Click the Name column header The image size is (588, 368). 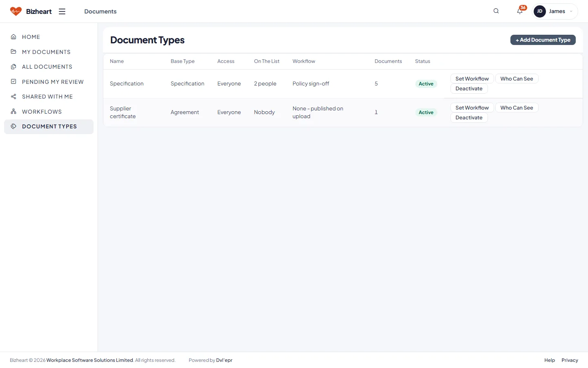117,61
